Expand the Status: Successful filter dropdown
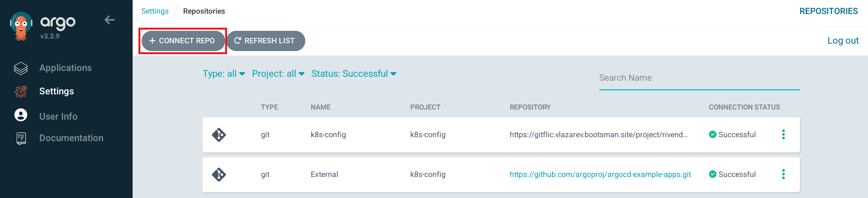The image size is (868, 198). point(354,74)
